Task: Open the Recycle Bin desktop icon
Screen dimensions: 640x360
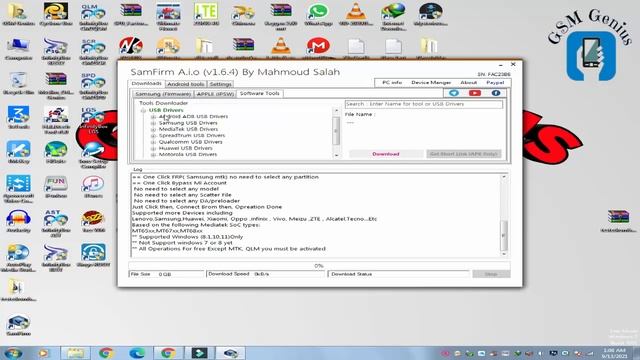Action: point(18,83)
